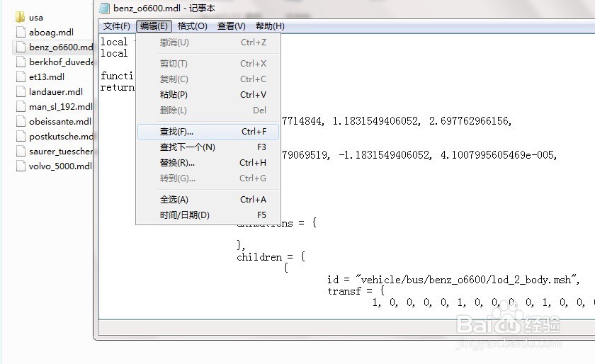Click the value 4.1007995605469e-005
This screenshot has height=364, width=595.
click(x=498, y=155)
